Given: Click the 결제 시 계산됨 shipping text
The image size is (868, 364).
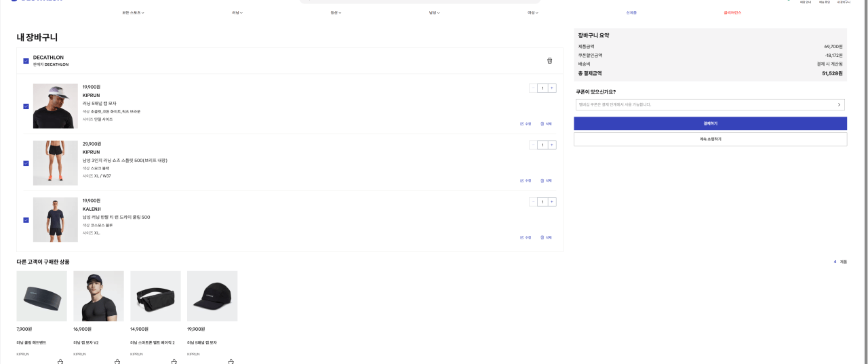Looking at the screenshot, I should point(830,64).
